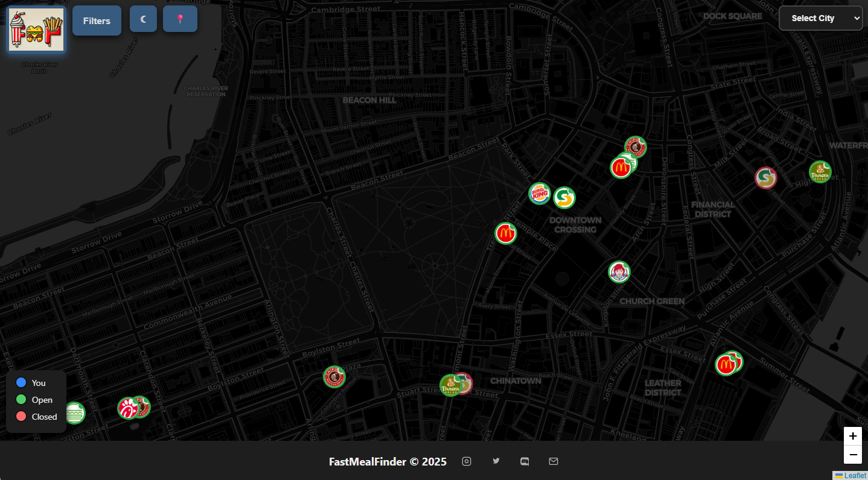
Task: Click the red Closed legend dot
Action: pyautogui.click(x=21, y=416)
